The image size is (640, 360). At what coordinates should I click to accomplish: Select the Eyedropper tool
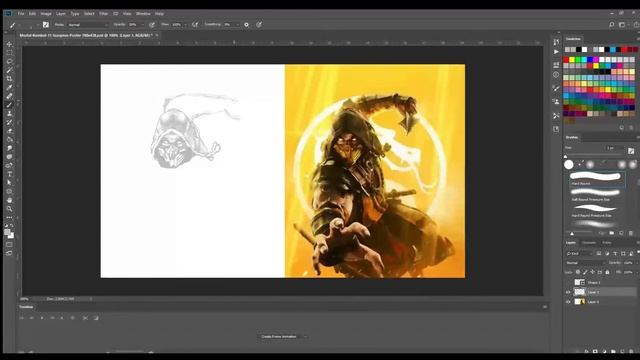click(9, 87)
